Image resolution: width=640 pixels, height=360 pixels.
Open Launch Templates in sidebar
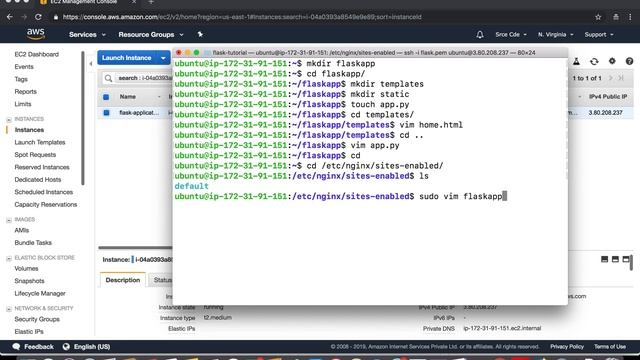[x=40, y=142]
